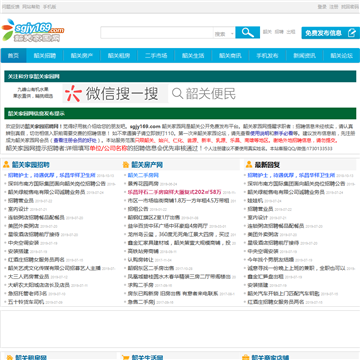Click the 注册 link
Viewport: 360px width, 360px height.
pyautogui.click(x=334, y=7)
